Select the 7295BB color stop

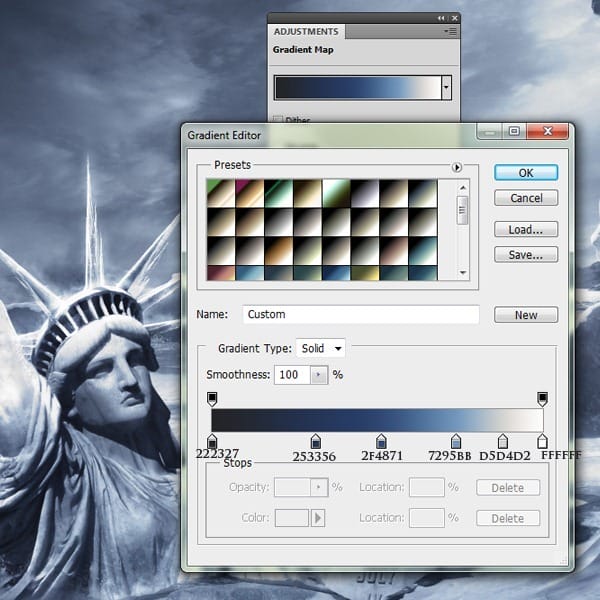[456, 441]
